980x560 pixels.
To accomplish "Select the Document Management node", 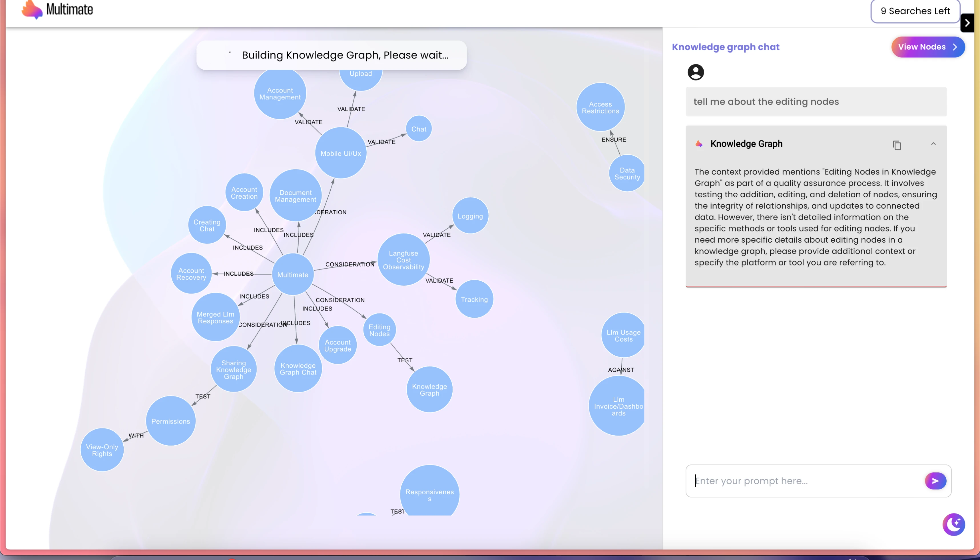I will (296, 196).
